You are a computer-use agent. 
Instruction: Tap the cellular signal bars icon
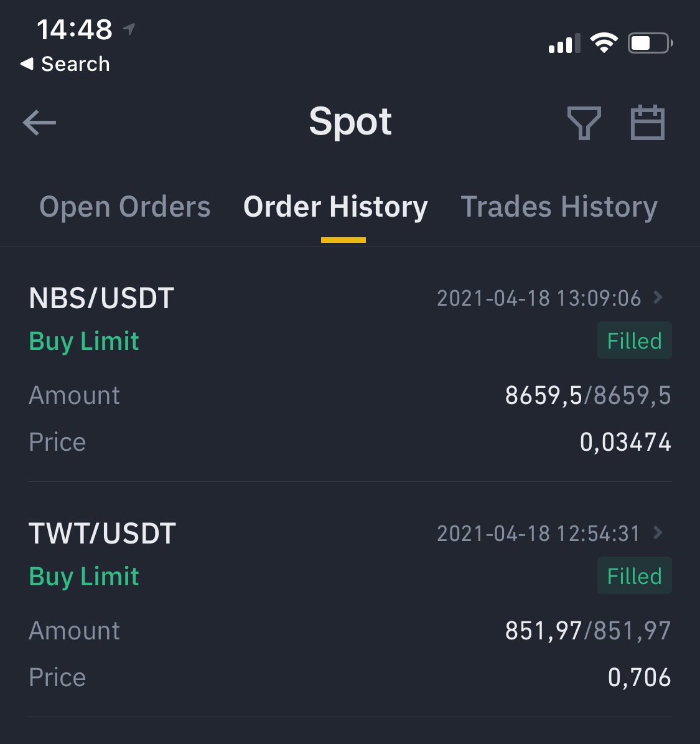click(564, 43)
